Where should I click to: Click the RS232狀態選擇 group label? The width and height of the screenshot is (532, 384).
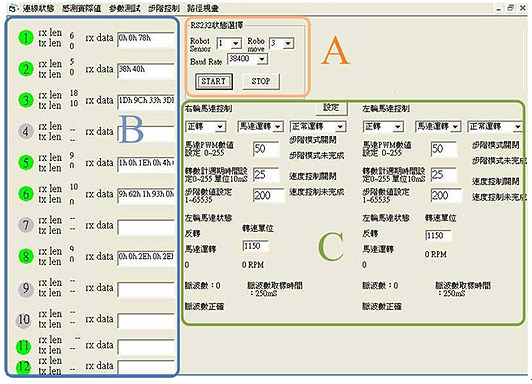[x=216, y=25]
